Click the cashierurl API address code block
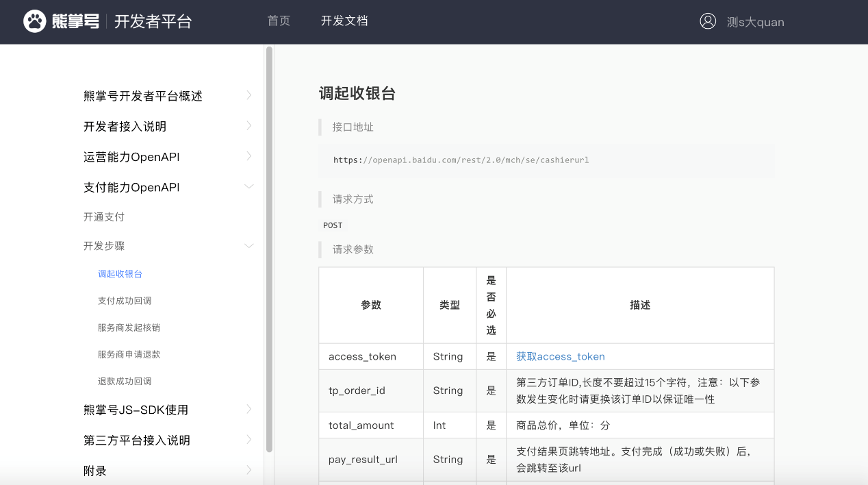868x485 pixels. 547,160
